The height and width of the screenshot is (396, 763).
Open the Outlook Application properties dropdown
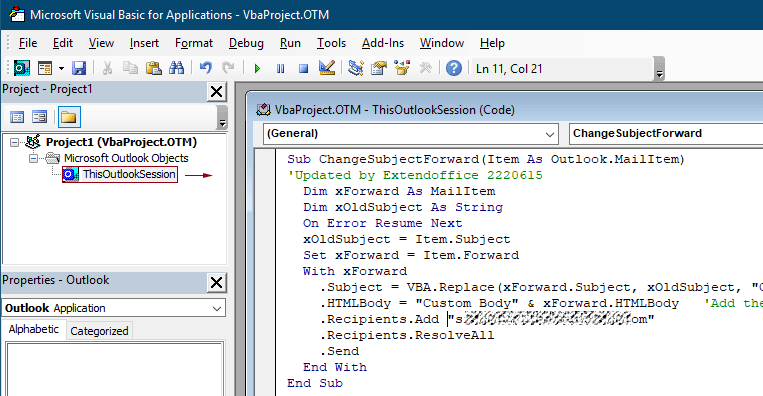point(114,308)
